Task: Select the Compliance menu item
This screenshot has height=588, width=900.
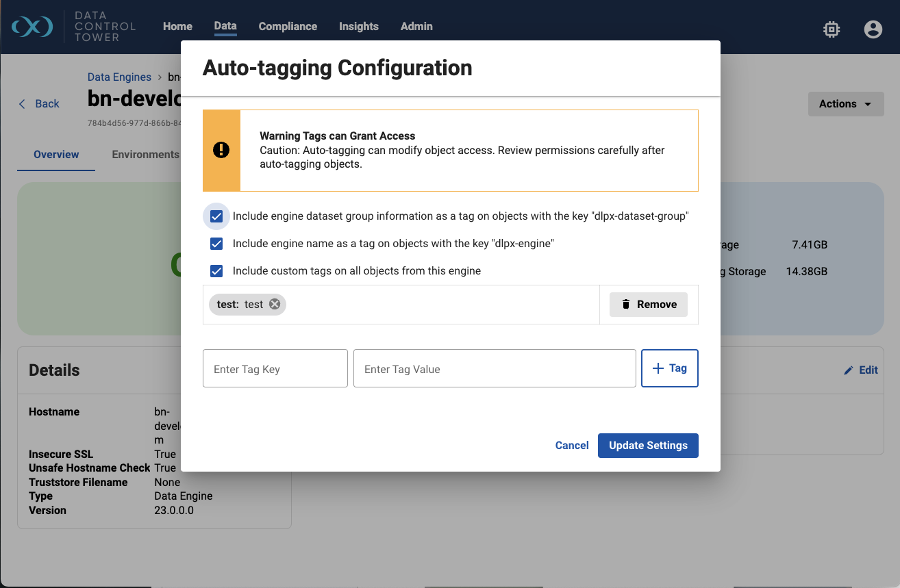Action: [x=288, y=27]
